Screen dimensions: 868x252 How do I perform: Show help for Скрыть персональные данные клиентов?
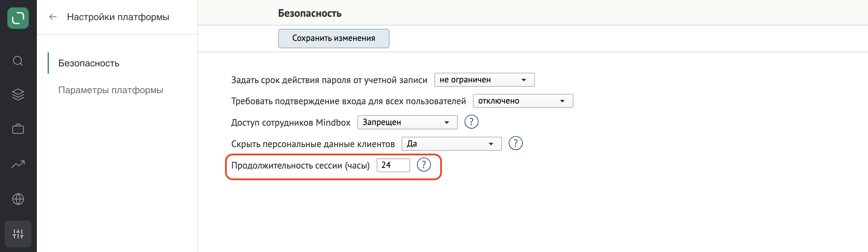515,143
